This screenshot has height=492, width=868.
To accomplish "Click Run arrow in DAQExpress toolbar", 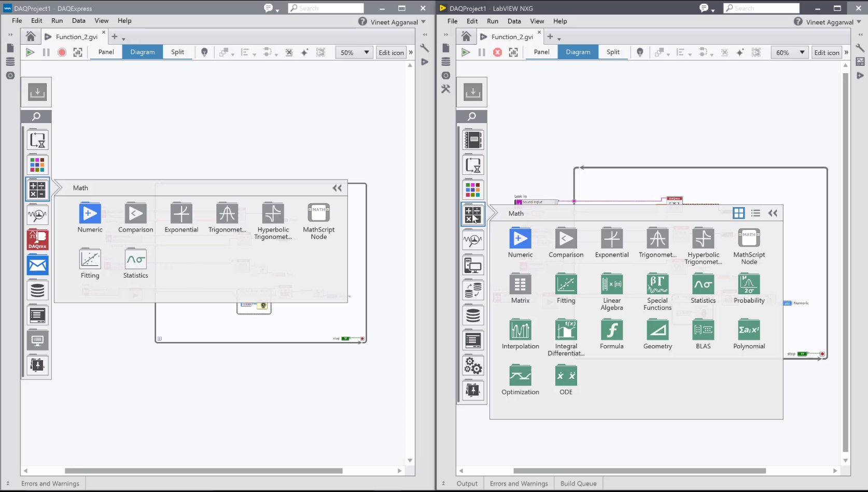I will coord(30,52).
